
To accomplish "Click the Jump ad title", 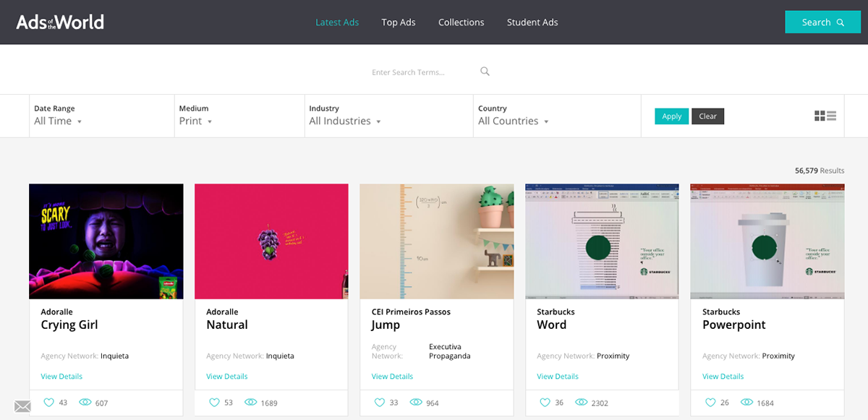I will [x=386, y=326].
